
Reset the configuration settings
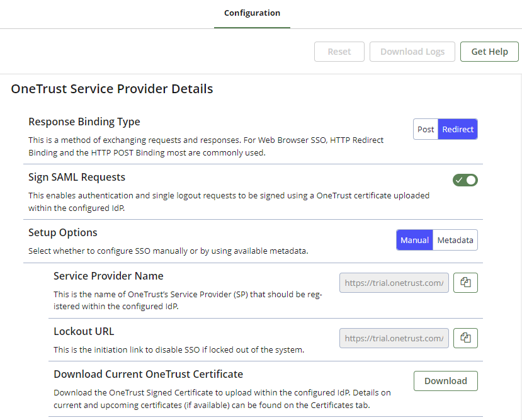coord(339,51)
